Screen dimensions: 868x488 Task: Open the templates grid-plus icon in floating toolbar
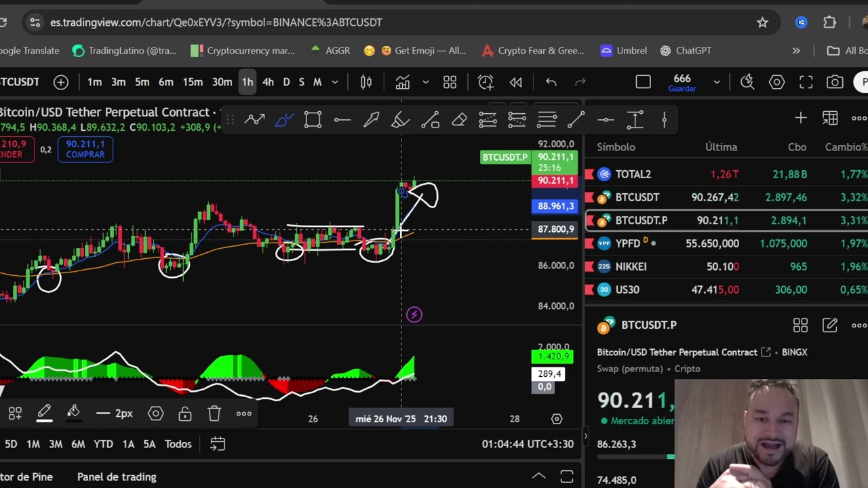click(x=15, y=413)
